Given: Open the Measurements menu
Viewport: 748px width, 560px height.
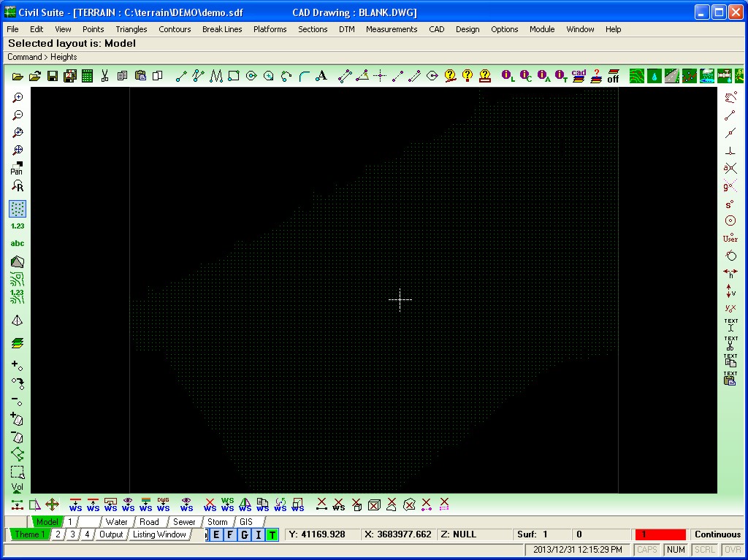Looking at the screenshot, I should 392,29.
